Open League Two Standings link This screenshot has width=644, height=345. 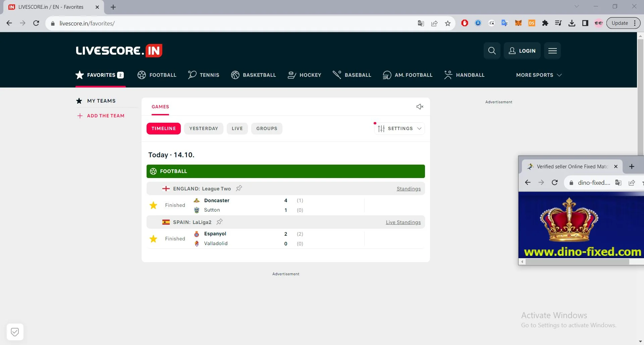click(x=408, y=189)
